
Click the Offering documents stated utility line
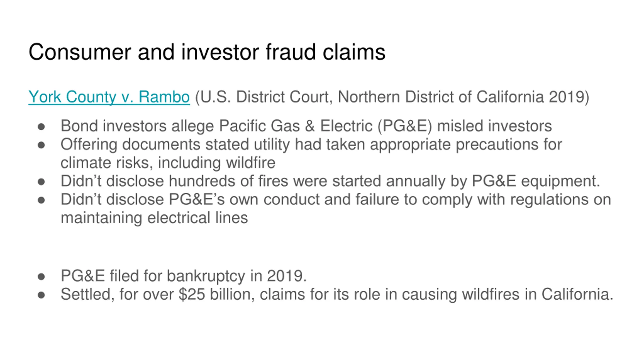pos(311,144)
